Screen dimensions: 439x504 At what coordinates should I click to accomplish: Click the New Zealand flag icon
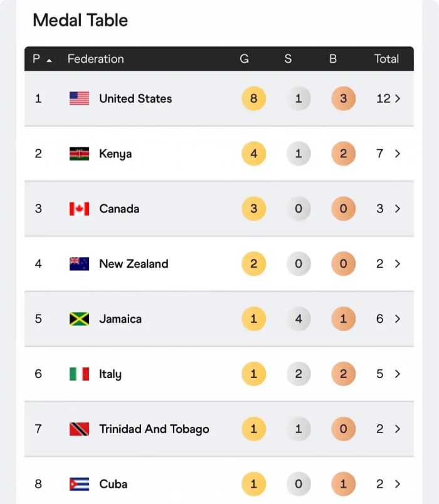click(x=79, y=264)
